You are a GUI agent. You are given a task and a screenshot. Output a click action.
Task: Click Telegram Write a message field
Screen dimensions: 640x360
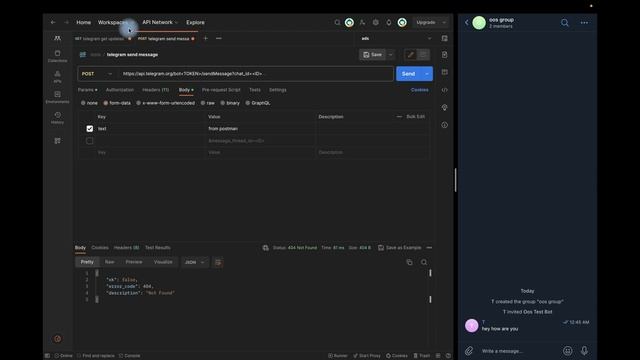[518, 351]
